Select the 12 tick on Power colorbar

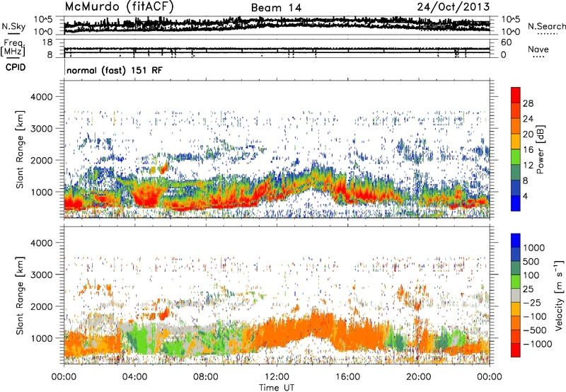527,166
